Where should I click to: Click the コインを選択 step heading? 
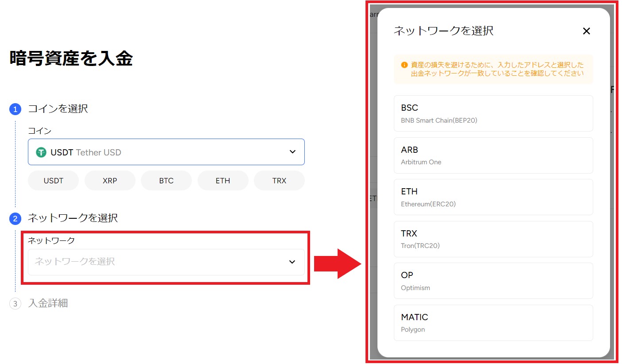[x=58, y=108]
